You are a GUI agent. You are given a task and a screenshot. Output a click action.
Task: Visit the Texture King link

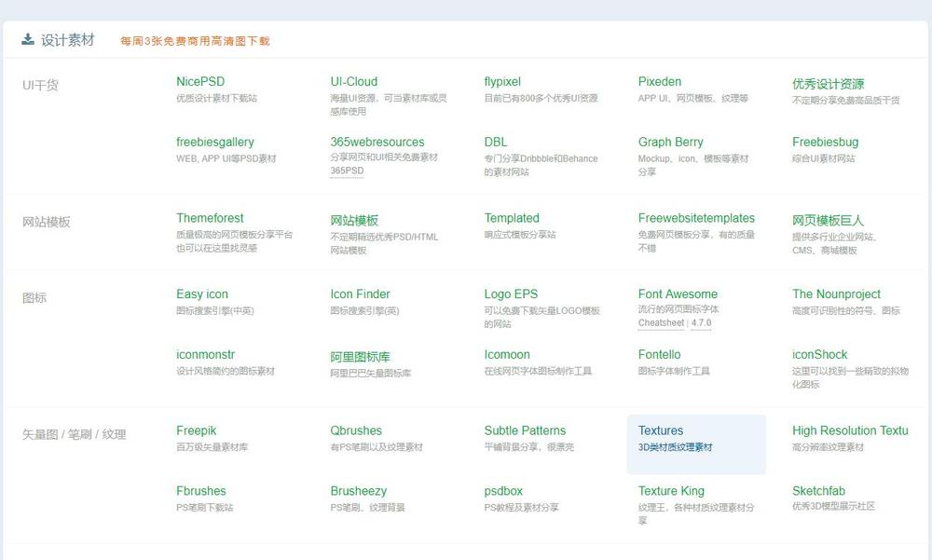(671, 492)
